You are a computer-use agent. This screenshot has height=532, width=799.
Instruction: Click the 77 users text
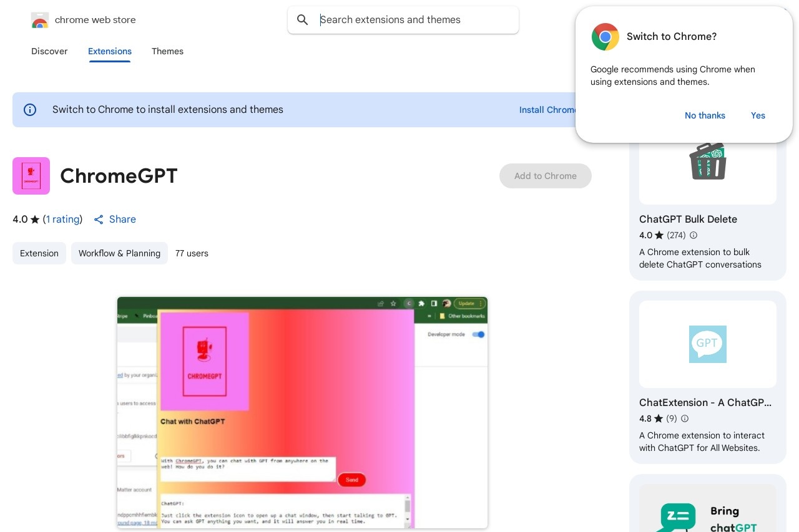click(x=192, y=253)
